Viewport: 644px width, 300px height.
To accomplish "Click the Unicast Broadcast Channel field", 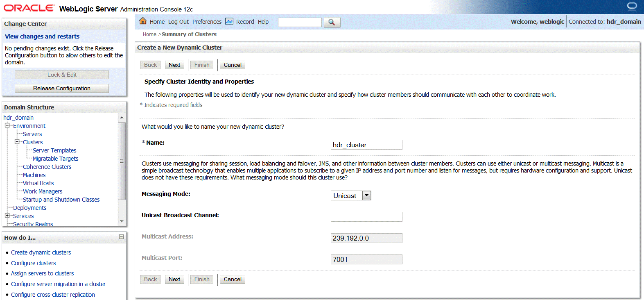I will pos(366,217).
